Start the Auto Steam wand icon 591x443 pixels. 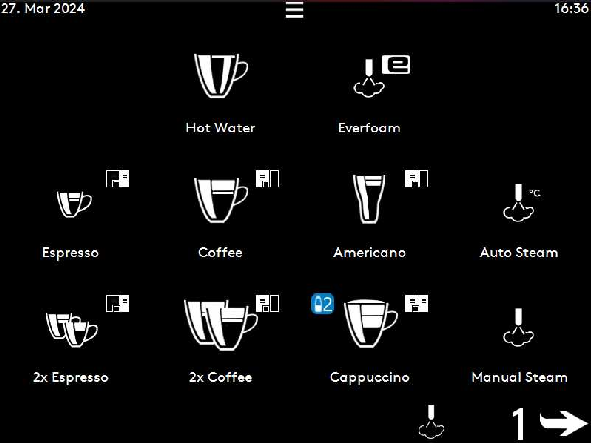519,203
